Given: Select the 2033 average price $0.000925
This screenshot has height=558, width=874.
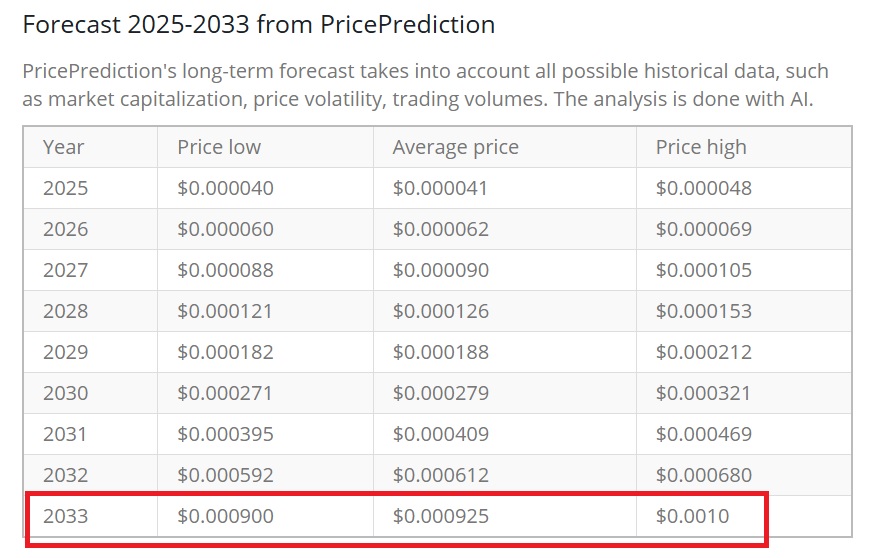Looking at the screenshot, I should (x=441, y=516).
